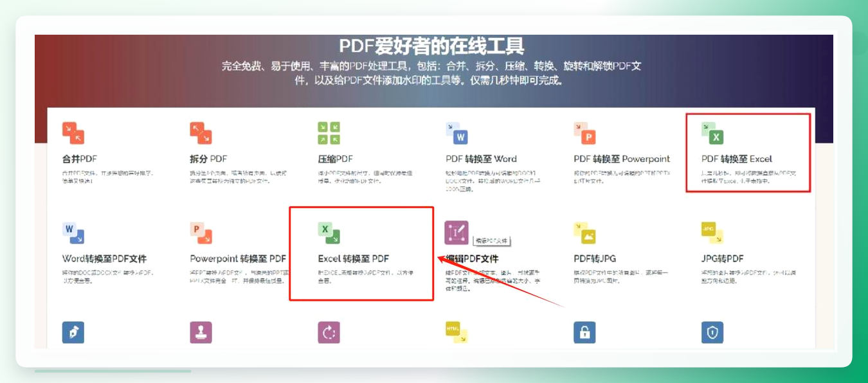868x383 pixels.
Task: Click the 完全免费 subtitle paragraph
Action: pos(431,73)
